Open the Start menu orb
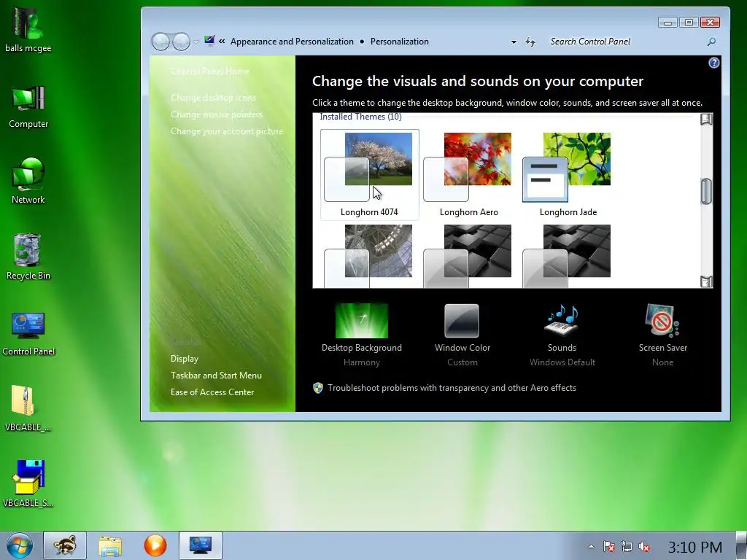The width and height of the screenshot is (747, 560). 19,545
